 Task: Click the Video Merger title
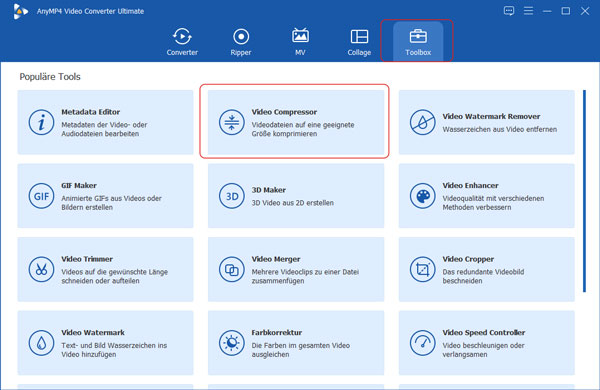point(276,259)
